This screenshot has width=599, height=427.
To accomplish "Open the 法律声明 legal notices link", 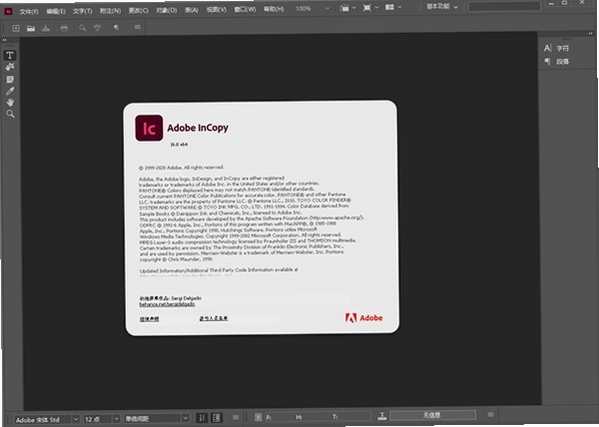I will pyautogui.click(x=149, y=319).
